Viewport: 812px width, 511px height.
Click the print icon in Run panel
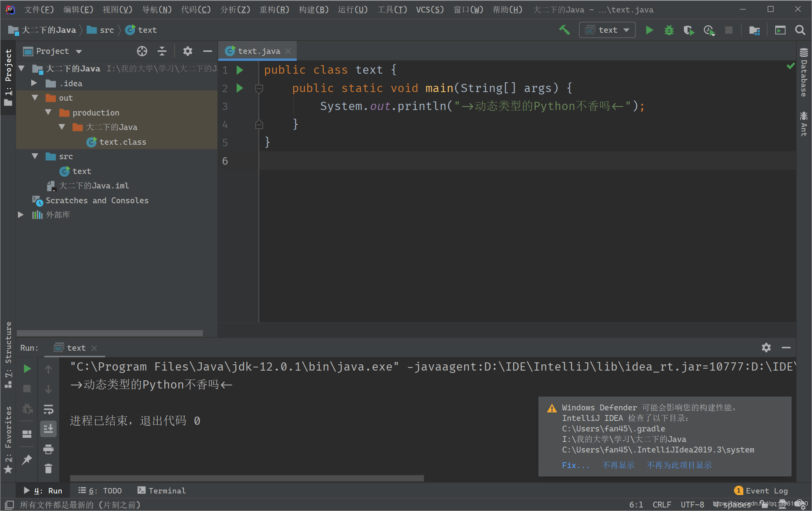pos(48,449)
